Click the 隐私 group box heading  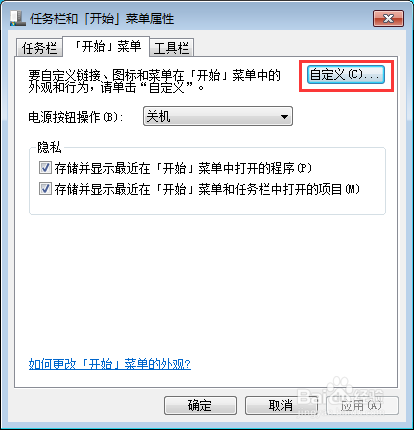(x=49, y=147)
